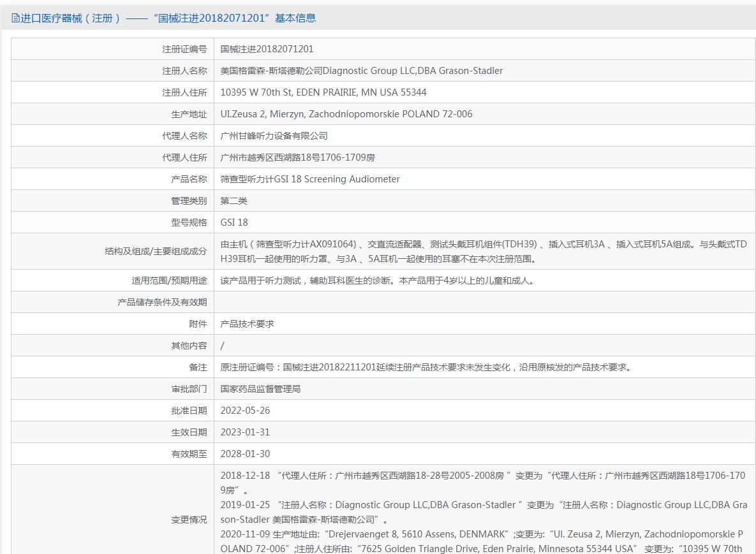Click intended use text 该产品用于听力测试

pos(377,281)
